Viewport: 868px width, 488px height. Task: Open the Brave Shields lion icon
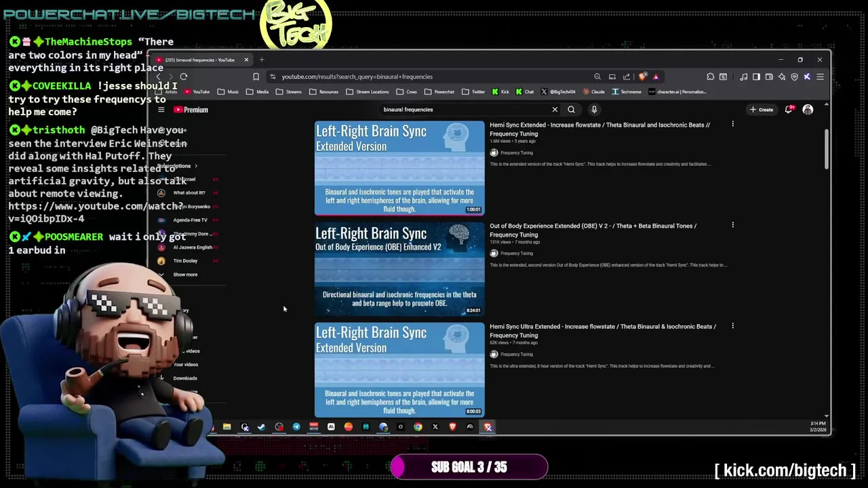point(643,77)
